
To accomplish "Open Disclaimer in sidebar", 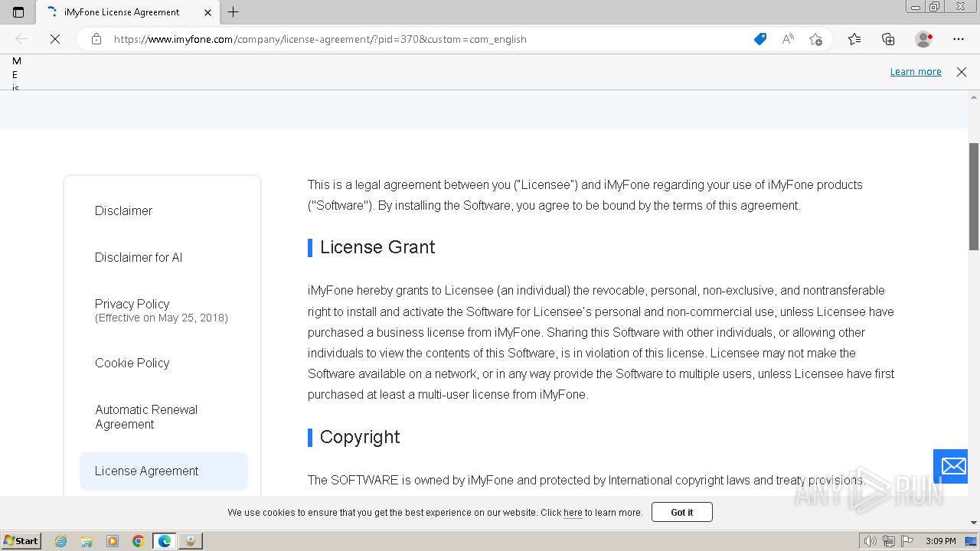I will 123,210.
